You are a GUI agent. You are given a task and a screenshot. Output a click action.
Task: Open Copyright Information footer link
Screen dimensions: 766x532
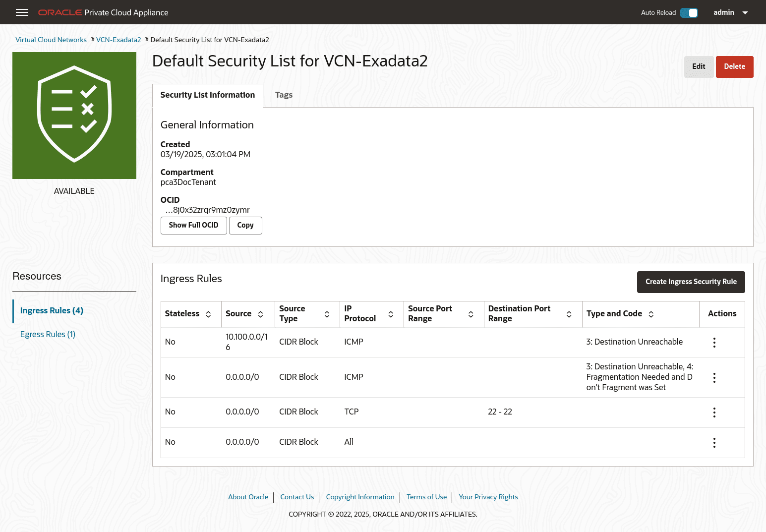pyautogui.click(x=360, y=497)
